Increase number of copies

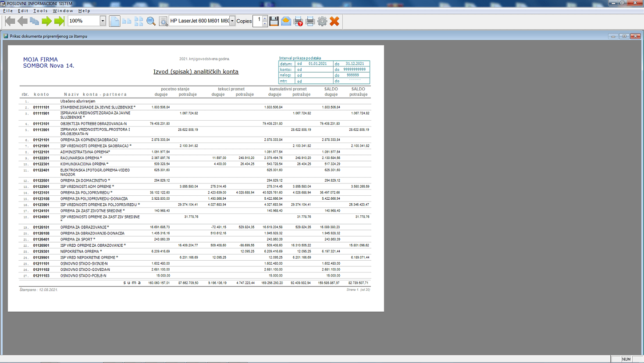point(265,18)
